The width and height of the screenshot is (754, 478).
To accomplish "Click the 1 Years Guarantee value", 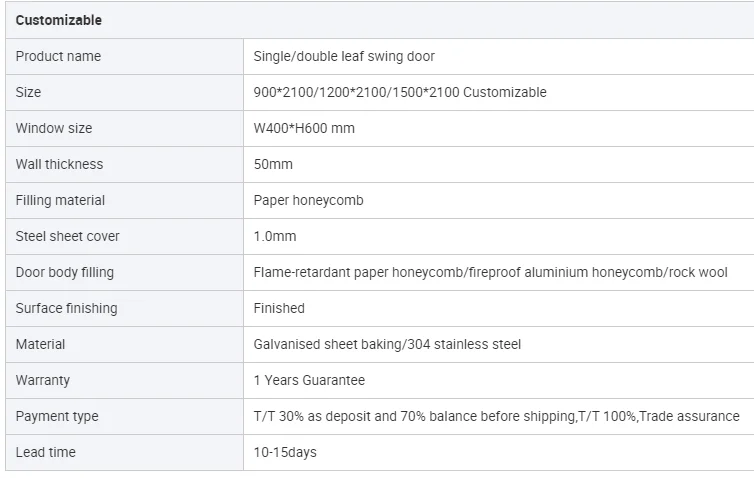I will click(x=309, y=380).
